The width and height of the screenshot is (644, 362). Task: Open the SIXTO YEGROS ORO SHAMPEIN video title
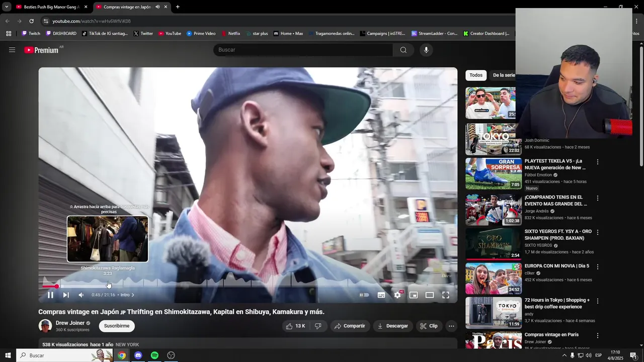coord(558,235)
